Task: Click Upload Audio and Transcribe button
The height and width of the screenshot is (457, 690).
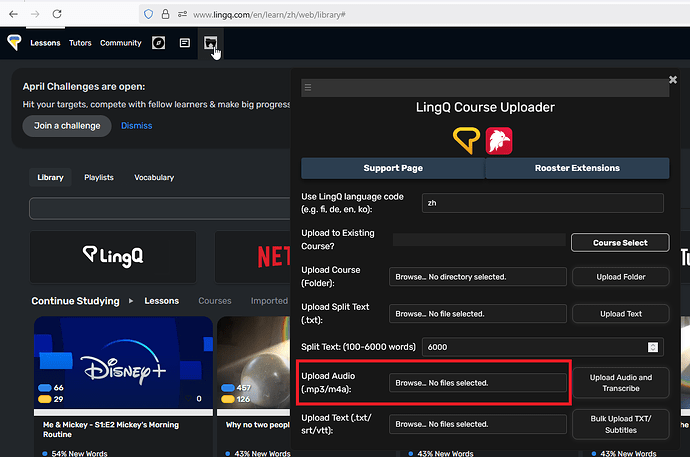Action: [x=620, y=383]
